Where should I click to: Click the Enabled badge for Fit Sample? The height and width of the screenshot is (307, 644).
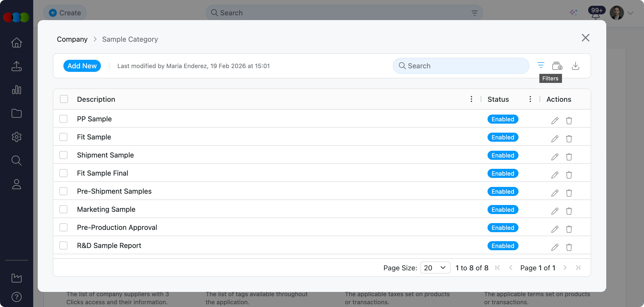click(x=503, y=137)
